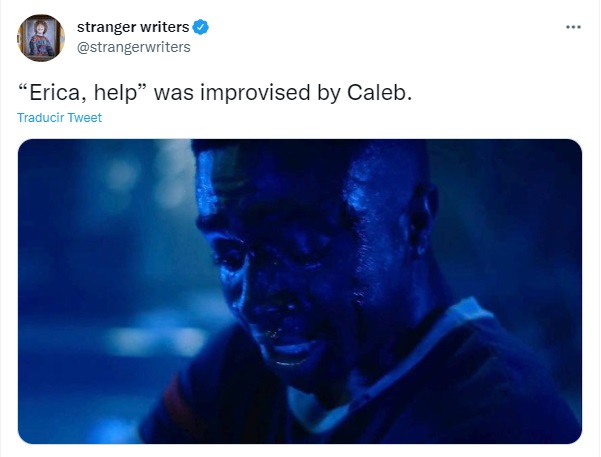Screen dimensions: 601x457
Task: Open the @strangerwriters handle
Action: coord(133,47)
